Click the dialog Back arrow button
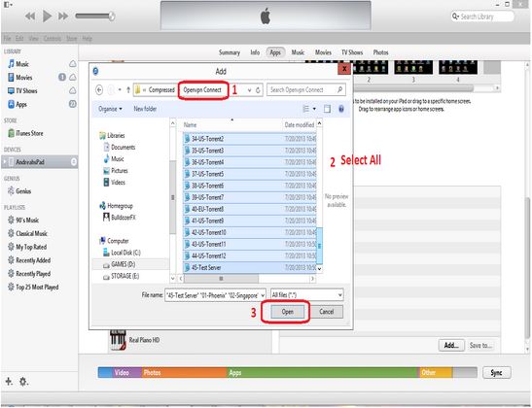 [99, 89]
